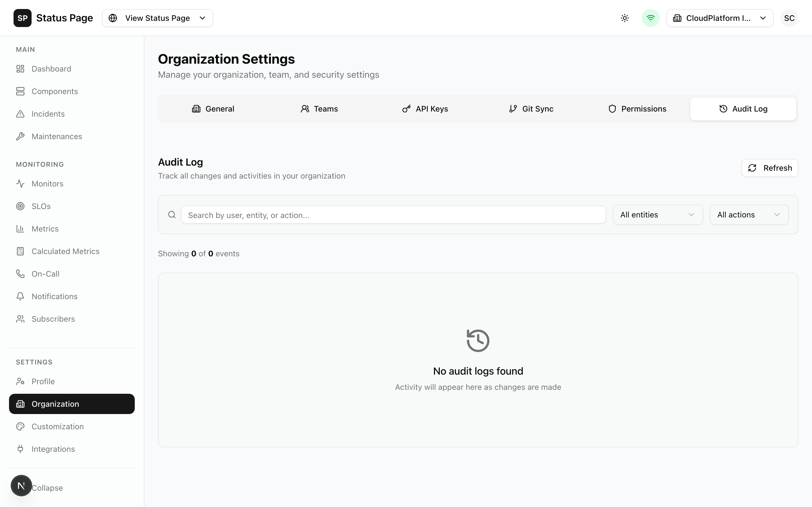Viewport: 812px width, 507px height.
Task: Open the All entities filter
Action: pos(657,215)
